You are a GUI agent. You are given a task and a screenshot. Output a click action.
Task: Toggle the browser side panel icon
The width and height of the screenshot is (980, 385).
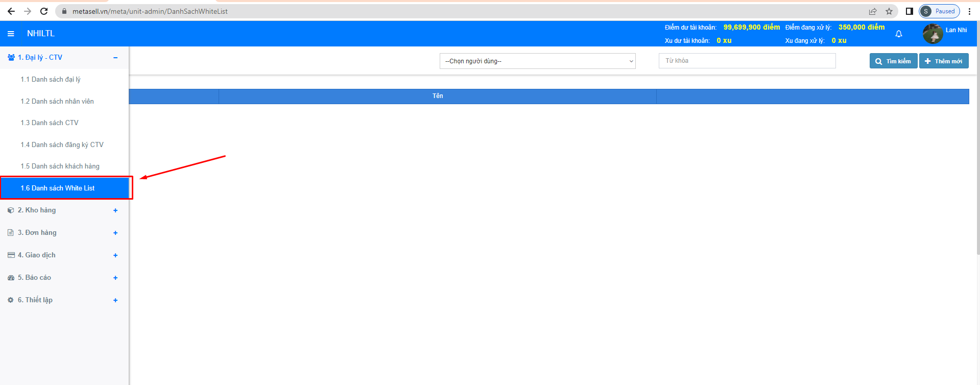[909, 11]
